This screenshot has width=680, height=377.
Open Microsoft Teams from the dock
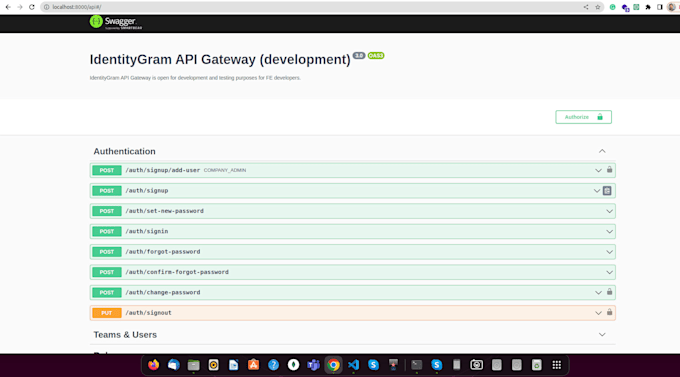[x=313, y=365]
